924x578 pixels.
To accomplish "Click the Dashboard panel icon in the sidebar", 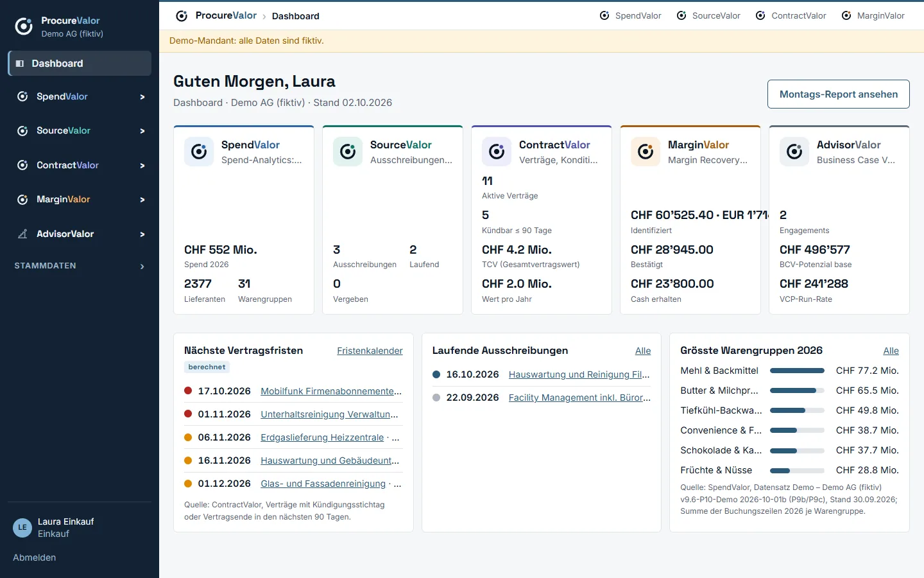I will tap(20, 64).
